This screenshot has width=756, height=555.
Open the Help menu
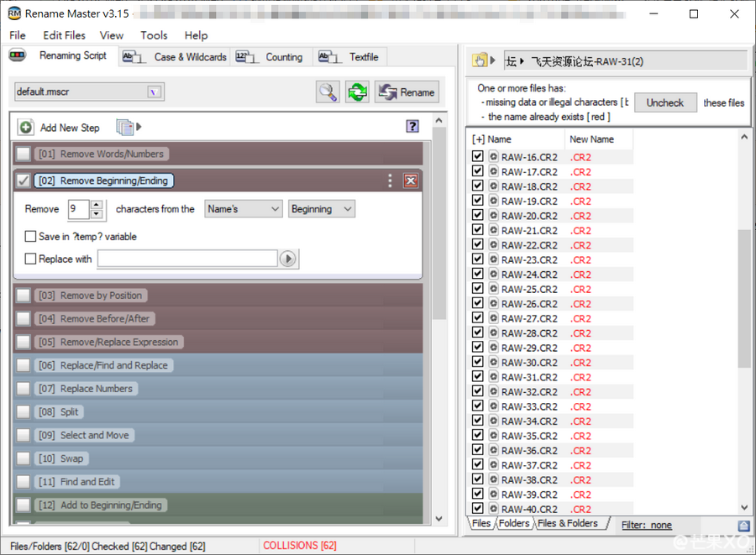point(197,35)
